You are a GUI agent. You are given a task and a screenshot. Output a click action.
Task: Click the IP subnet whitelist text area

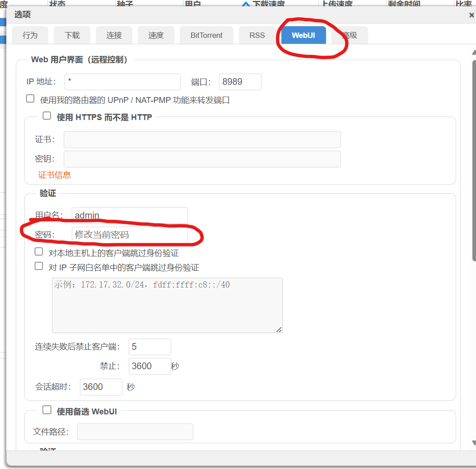pos(167,305)
